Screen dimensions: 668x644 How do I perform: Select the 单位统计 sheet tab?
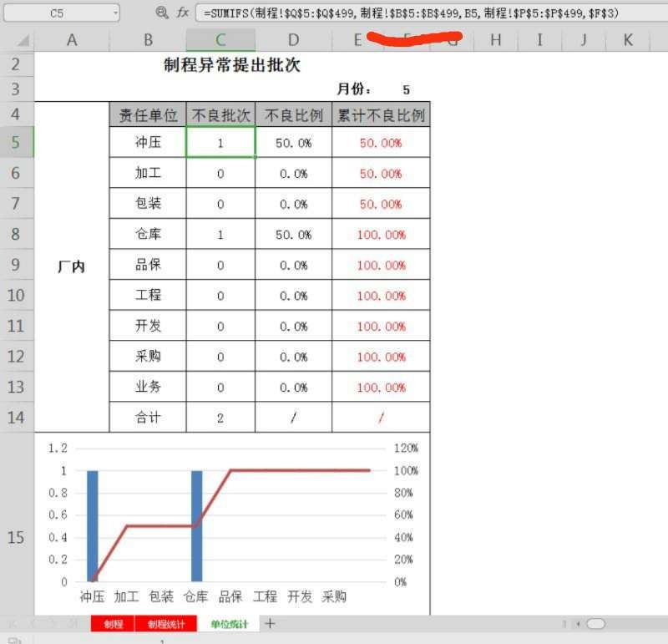point(229,624)
